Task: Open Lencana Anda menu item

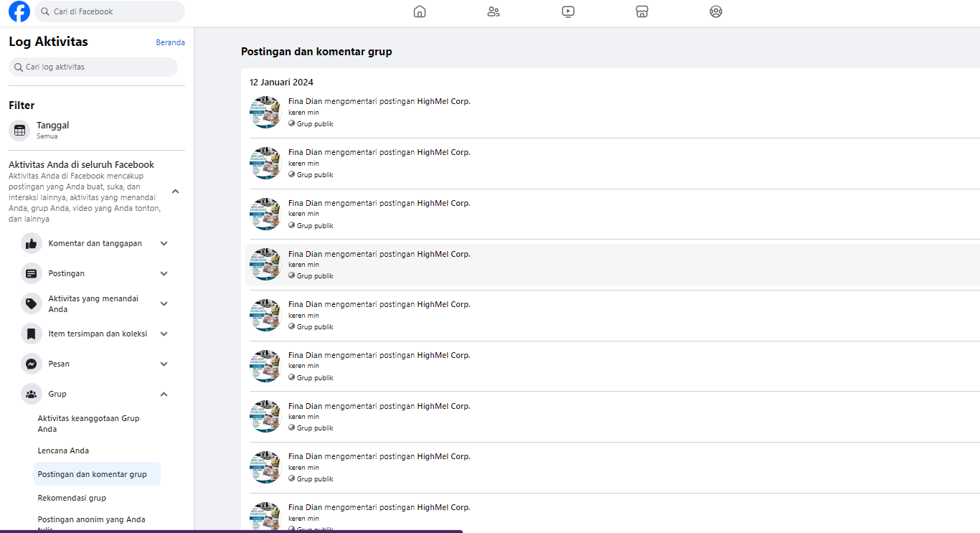Action: pos(98,451)
